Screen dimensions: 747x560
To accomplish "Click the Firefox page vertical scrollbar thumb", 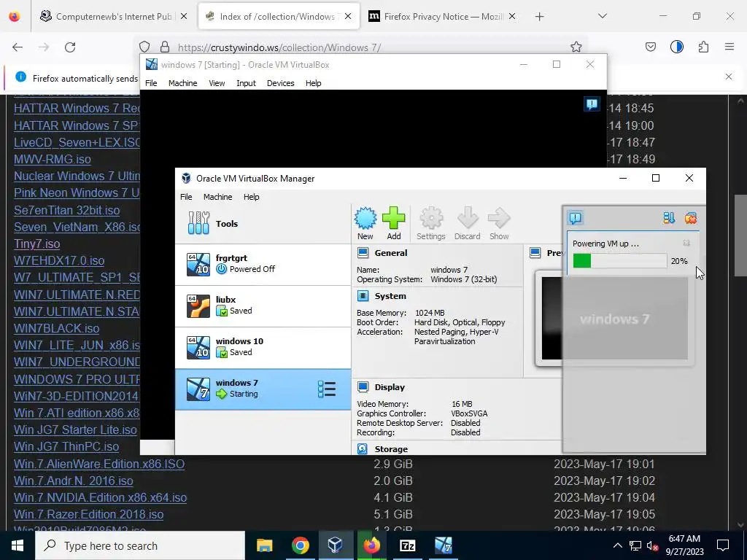I will [740, 236].
